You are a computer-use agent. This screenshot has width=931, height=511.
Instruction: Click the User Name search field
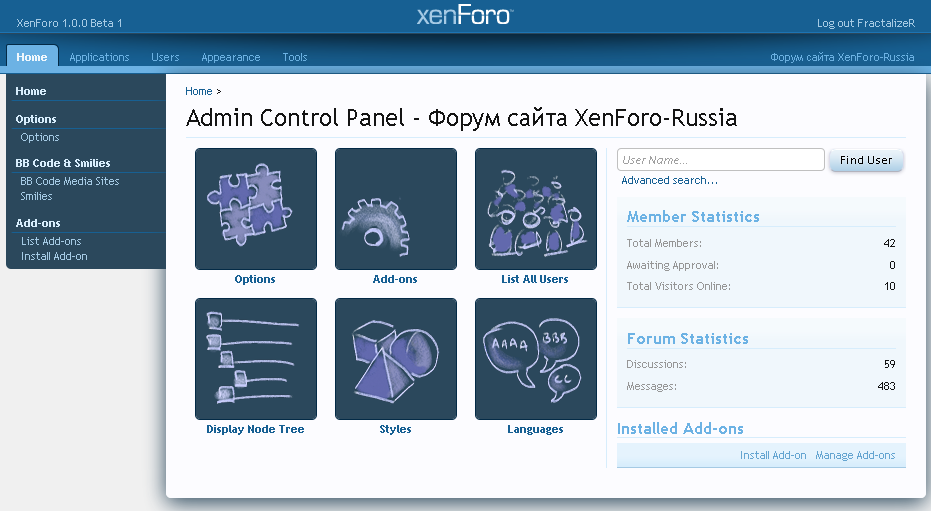[721, 160]
